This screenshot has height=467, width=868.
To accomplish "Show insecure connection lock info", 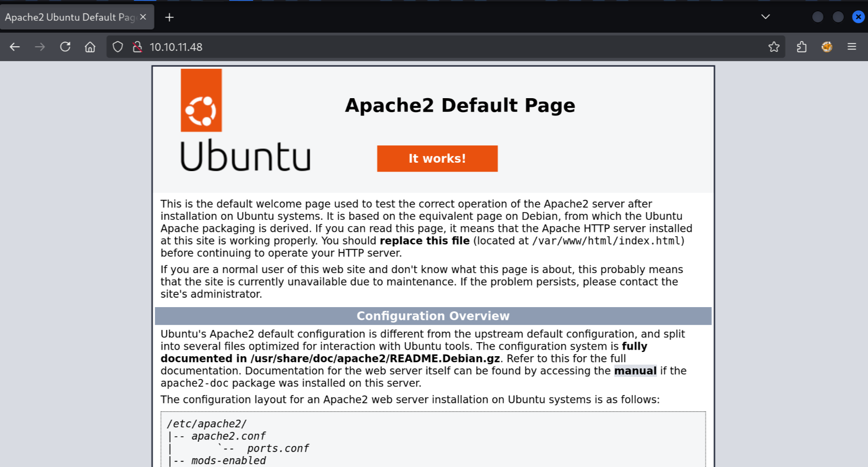I will point(137,47).
